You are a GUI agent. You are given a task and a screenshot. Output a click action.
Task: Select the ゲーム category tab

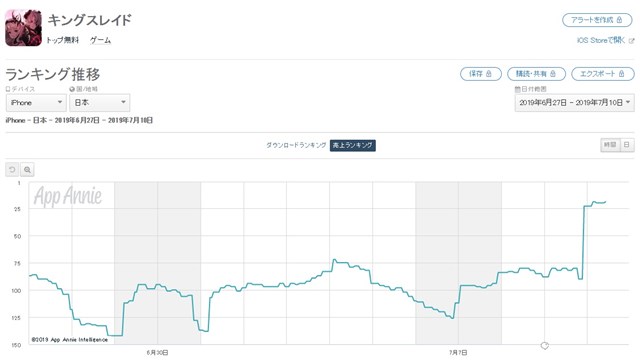tap(100, 40)
